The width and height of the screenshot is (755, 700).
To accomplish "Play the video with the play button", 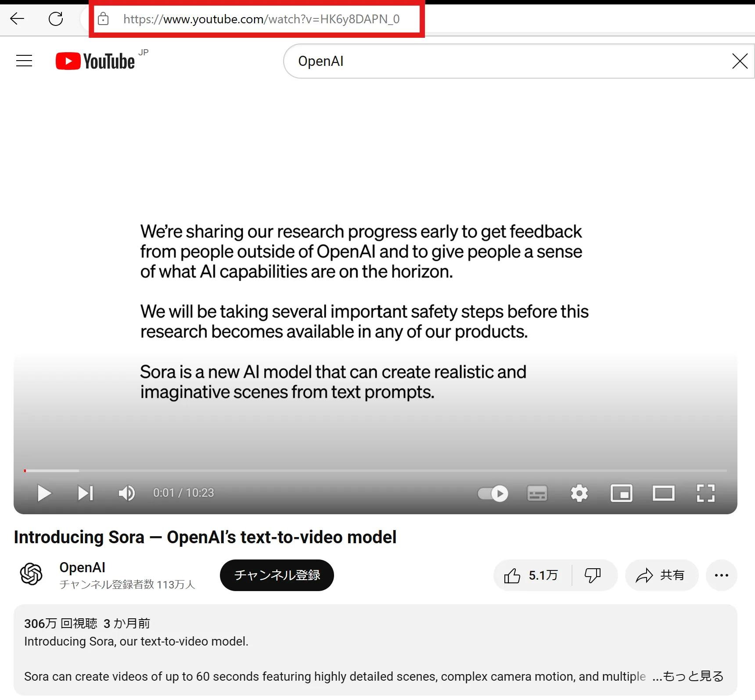I will [44, 493].
